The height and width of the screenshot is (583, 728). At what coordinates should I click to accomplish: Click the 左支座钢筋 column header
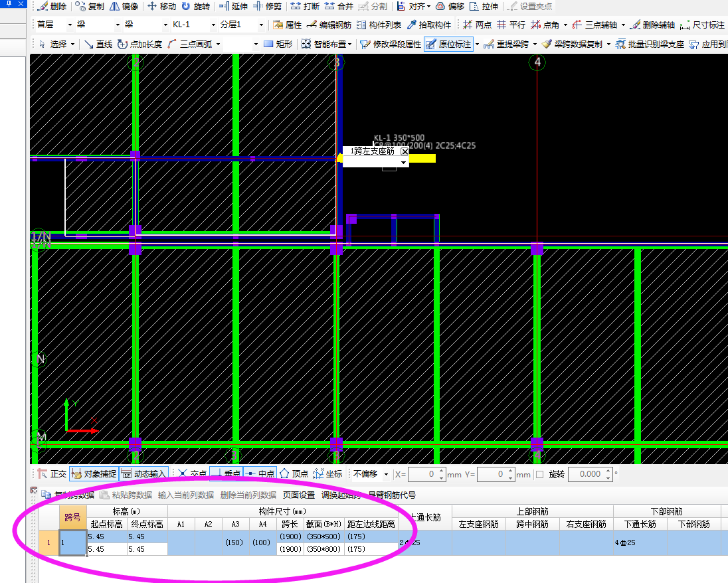479,524
